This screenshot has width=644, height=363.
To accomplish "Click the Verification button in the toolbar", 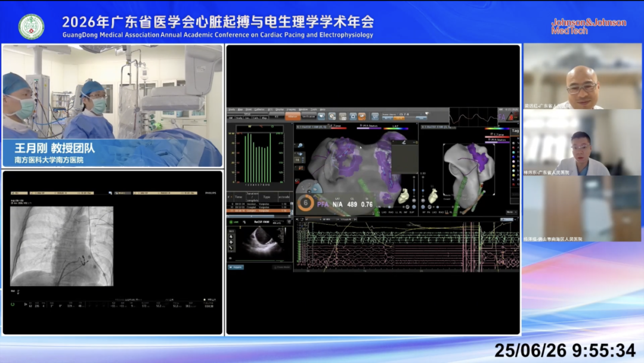I will click(x=309, y=117).
